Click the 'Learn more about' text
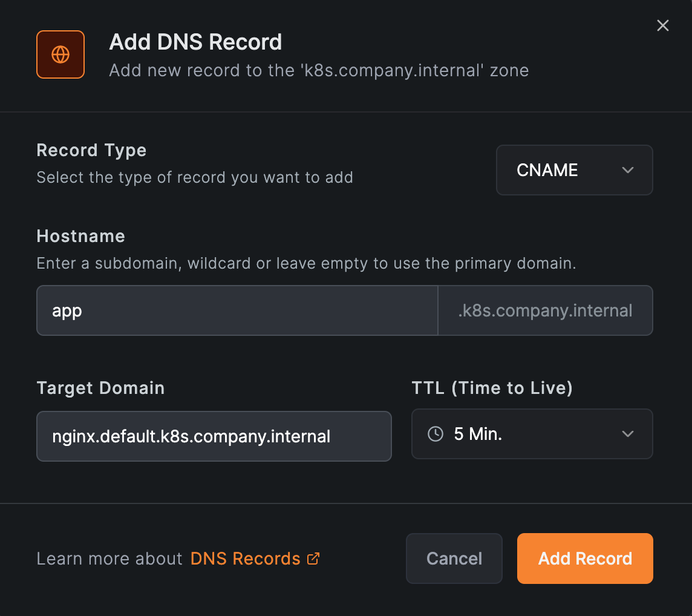This screenshot has height=616, width=692. (x=109, y=559)
